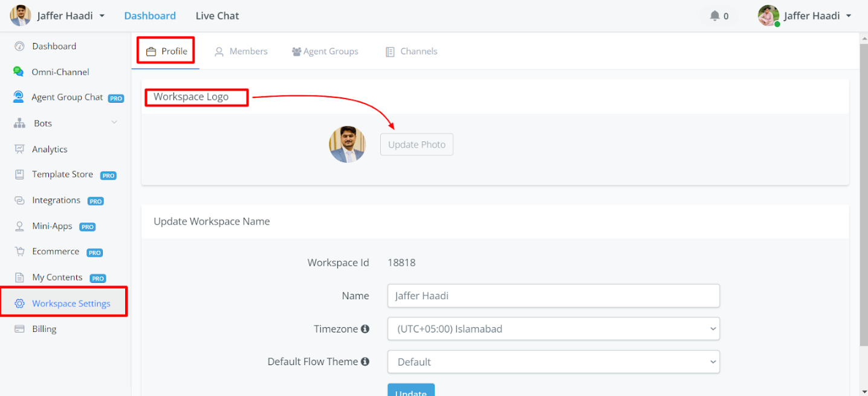868x396 pixels.
Task: Click the workspace Name input field
Action: tap(553, 296)
